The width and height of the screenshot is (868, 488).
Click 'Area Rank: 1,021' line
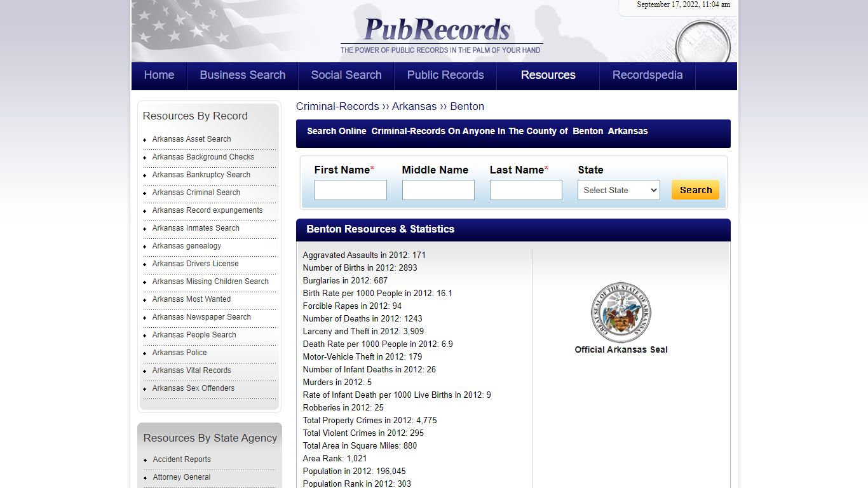tap(335, 458)
